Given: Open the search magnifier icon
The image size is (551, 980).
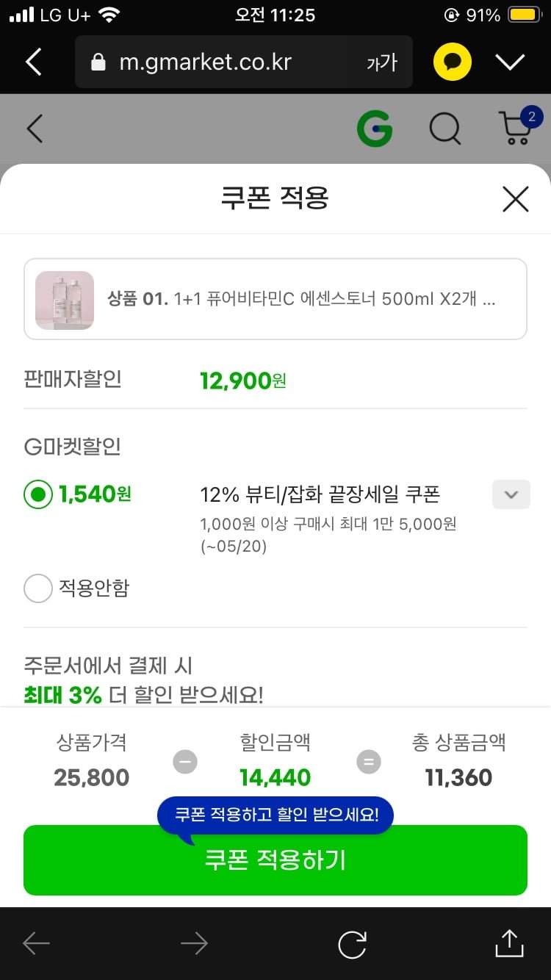Looking at the screenshot, I should pos(444,129).
